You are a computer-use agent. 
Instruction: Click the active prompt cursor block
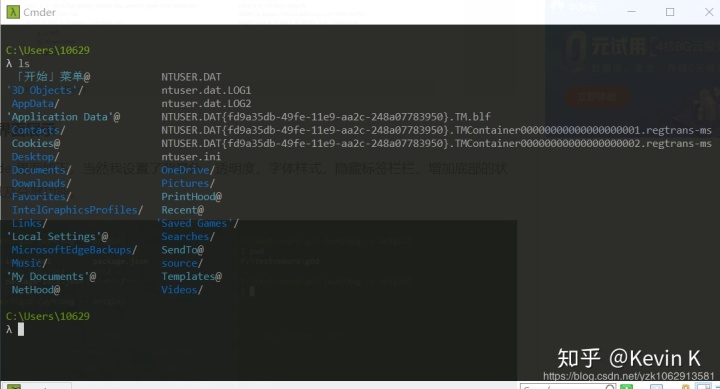21,329
